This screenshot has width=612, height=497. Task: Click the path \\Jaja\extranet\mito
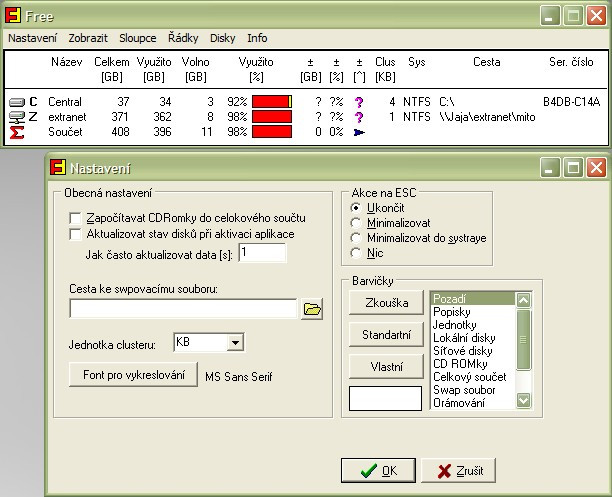pos(487,117)
